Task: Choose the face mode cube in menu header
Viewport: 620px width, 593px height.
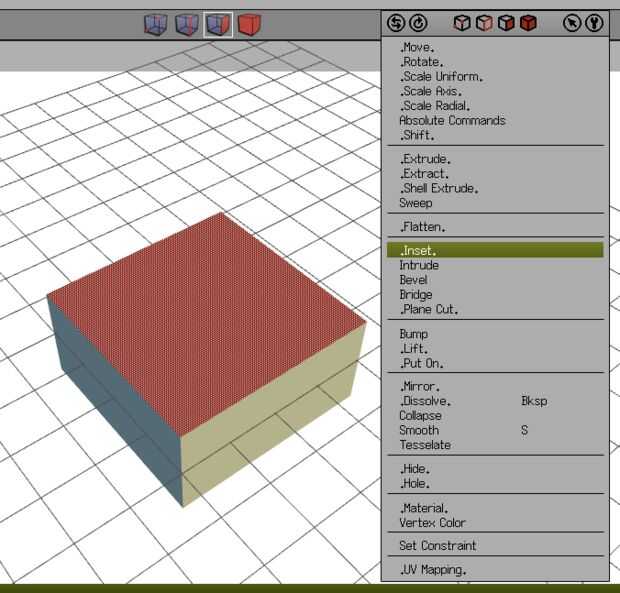Action: click(x=506, y=23)
